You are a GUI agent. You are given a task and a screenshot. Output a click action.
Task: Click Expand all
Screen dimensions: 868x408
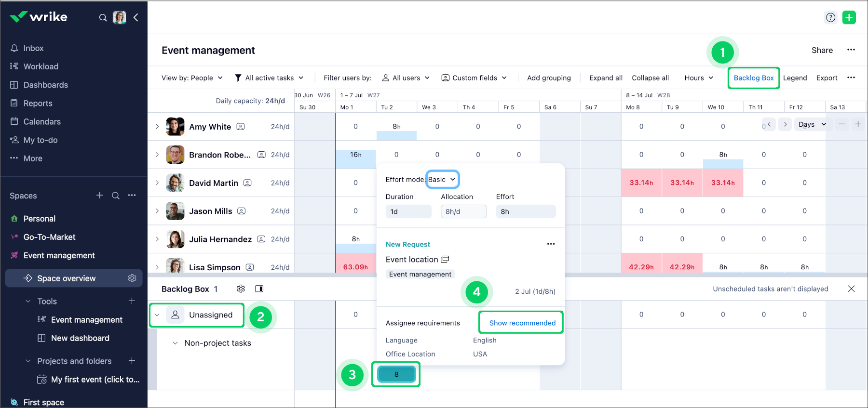(606, 78)
